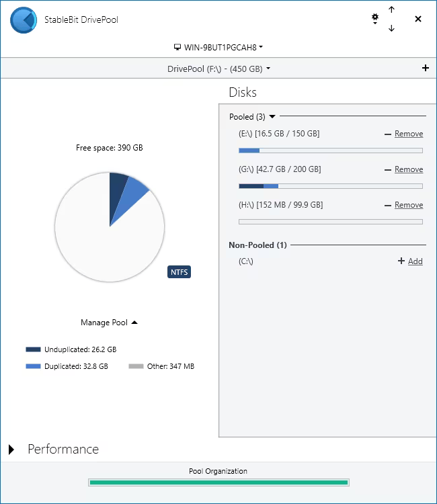Click the Unduplicated dark blue legend swatch

(x=33, y=349)
